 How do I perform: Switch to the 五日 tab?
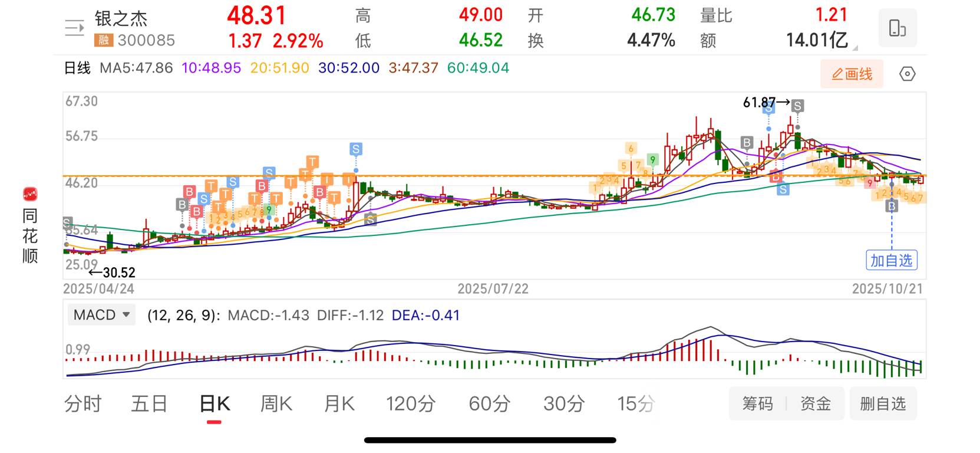[x=149, y=403]
